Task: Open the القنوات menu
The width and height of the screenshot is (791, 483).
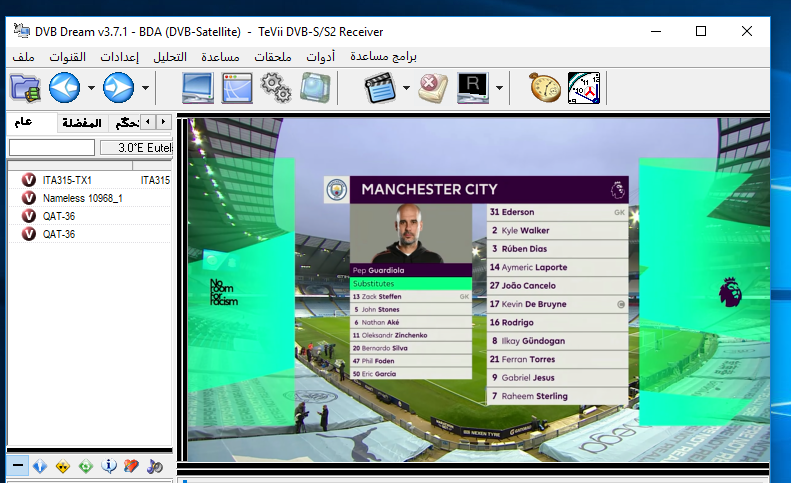Action: [68, 57]
